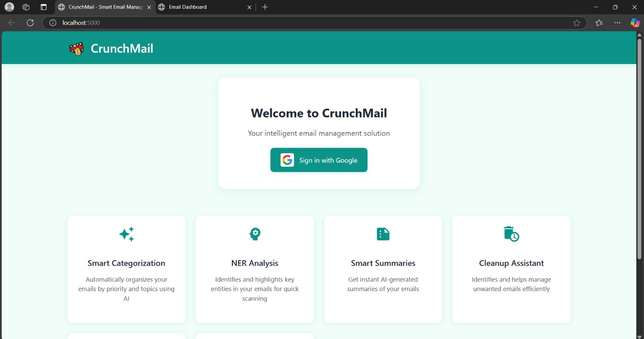Minimize the browser window

[x=596, y=7]
